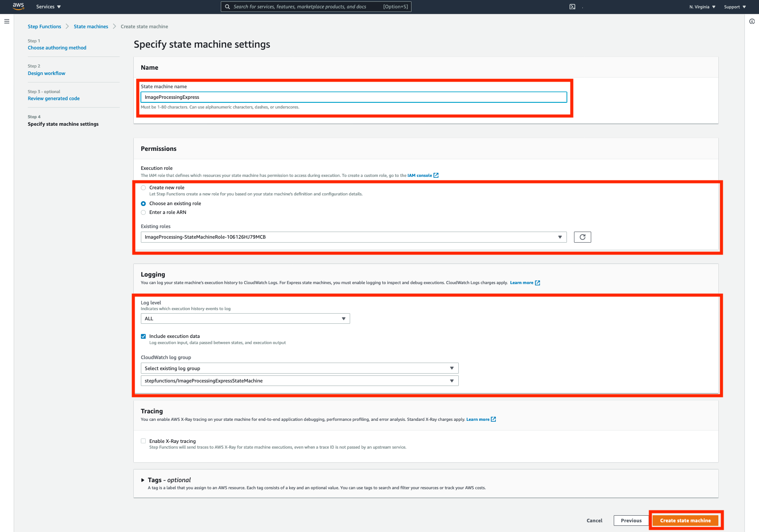The height and width of the screenshot is (532, 759).
Task: Go to Choose authoring method step
Action: tap(57, 48)
